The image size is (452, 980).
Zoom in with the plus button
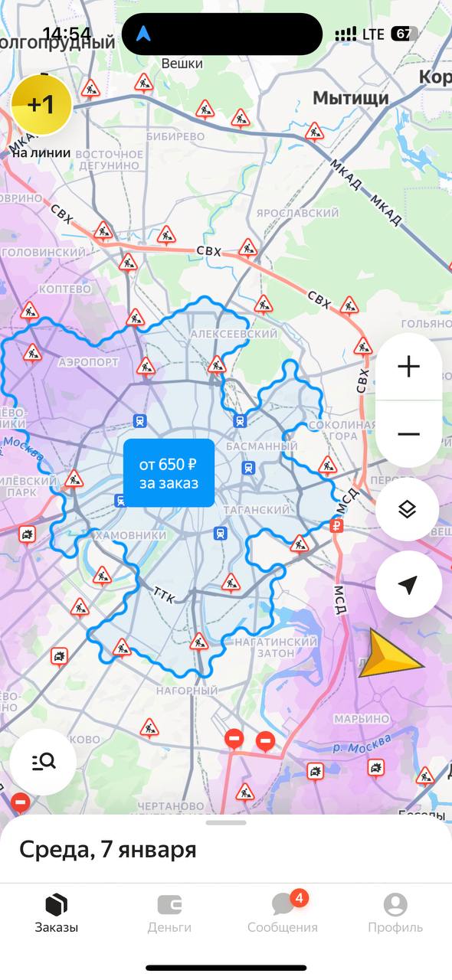click(x=408, y=367)
